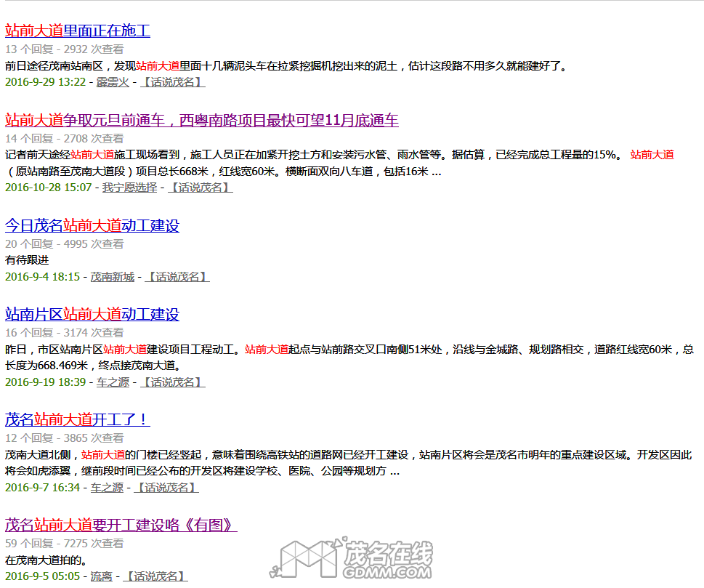Click author 车之源 on the 2016-9-19 post
Viewport: 704px width, 588px height.
click(113, 382)
